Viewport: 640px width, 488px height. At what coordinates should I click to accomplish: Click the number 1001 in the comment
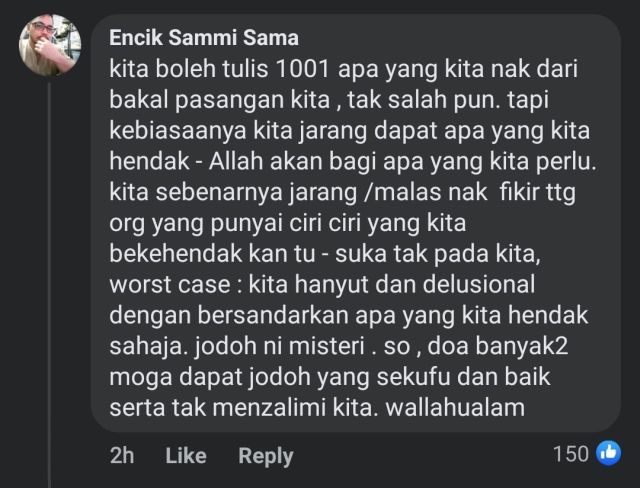(302, 69)
